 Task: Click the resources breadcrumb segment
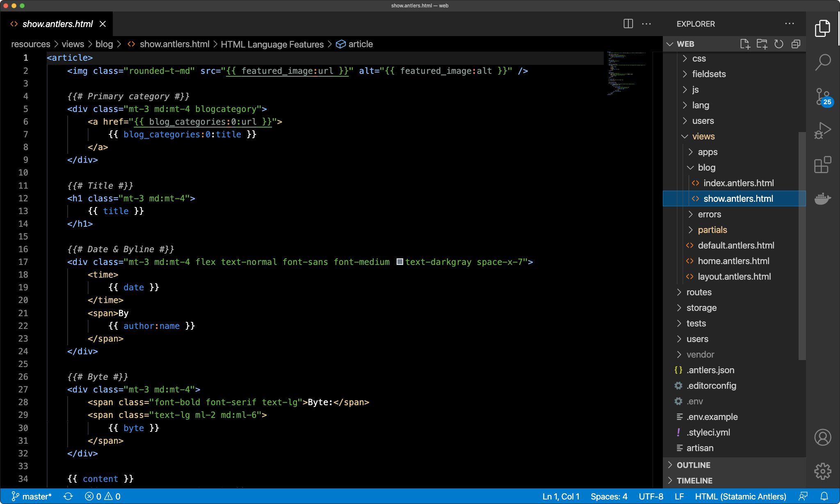coord(30,44)
